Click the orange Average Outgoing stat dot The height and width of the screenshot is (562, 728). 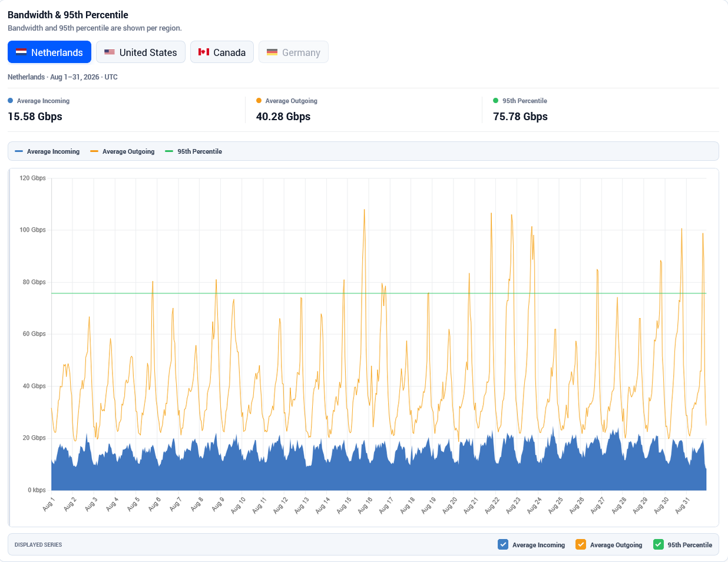pyautogui.click(x=259, y=101)
